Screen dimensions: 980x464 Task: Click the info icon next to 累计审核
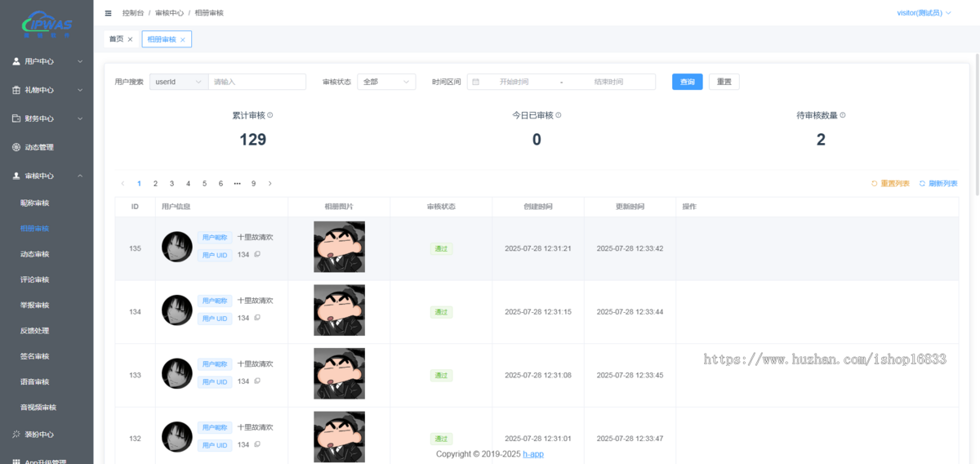270,115
